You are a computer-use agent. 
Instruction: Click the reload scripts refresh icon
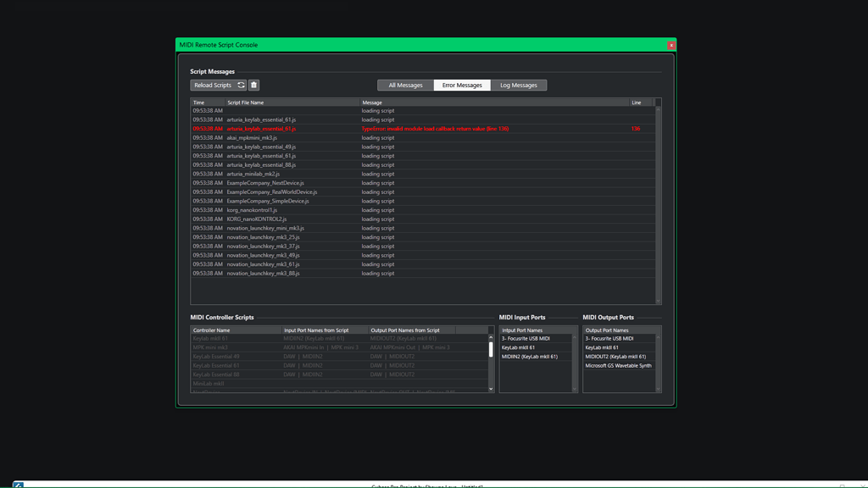[x=242, y=85]
